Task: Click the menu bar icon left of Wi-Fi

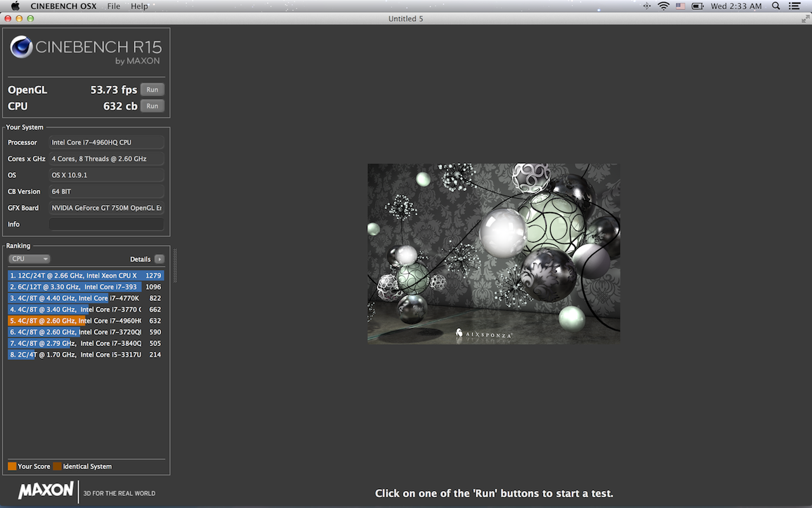Action: [x=646, y=6]
